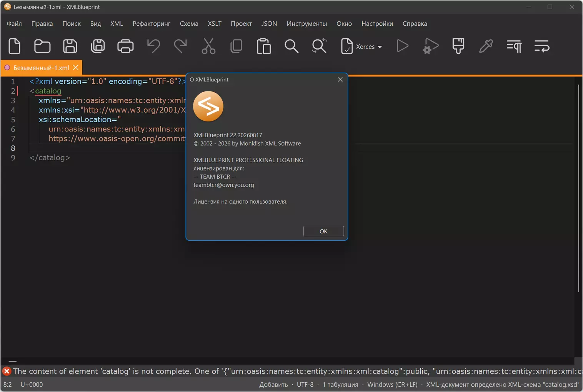Copy selection with the copy icon
The height and width of the screenshot is (392, 583).
[236, 46]
